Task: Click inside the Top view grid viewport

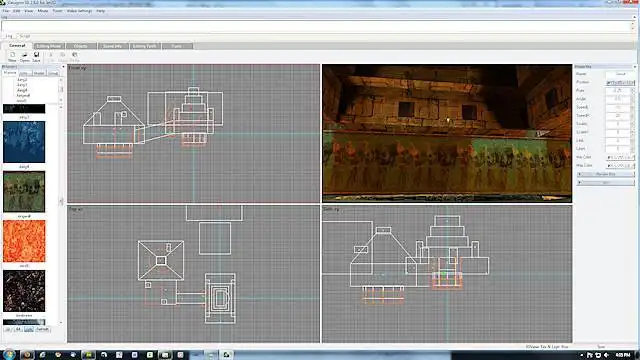Action: click(193, 274)
